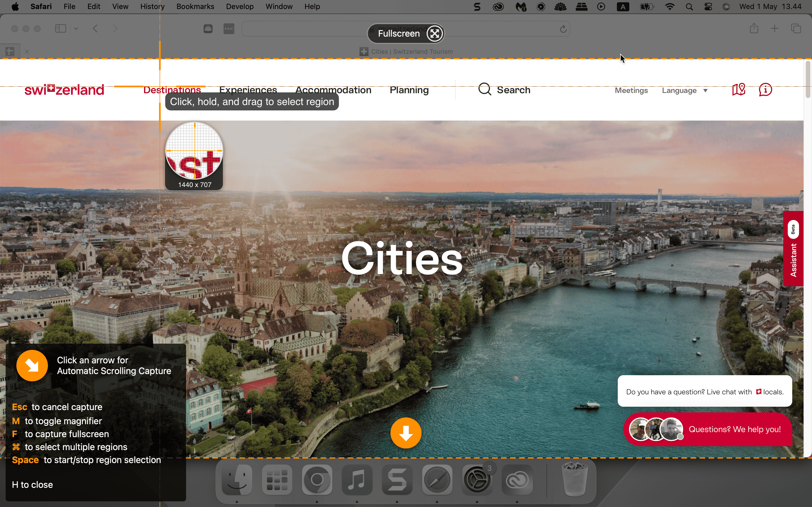Image resolution: width=812 pixels, height=507 pixels.
Task: Click the Meetings link
Action: [631, 90]
